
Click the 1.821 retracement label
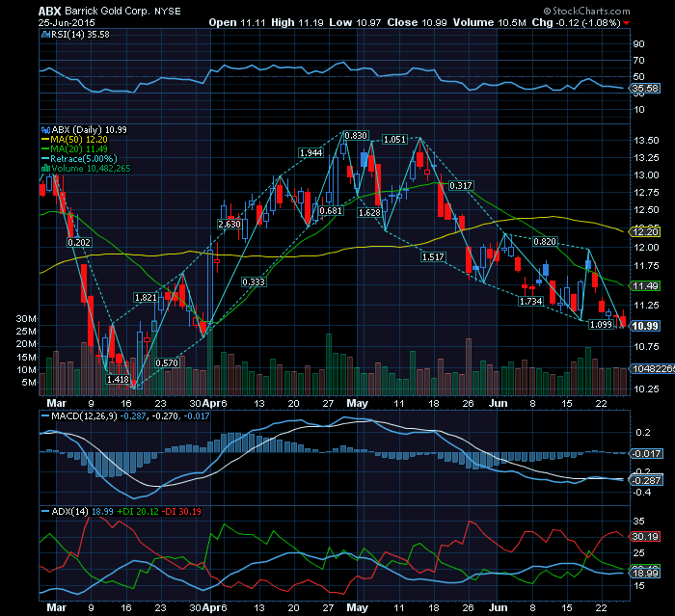point(146,298)
